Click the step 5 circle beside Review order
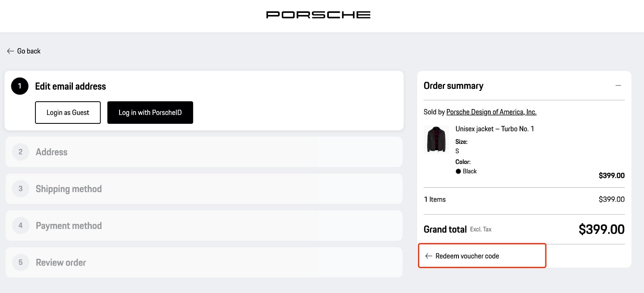 coord(21,262)
